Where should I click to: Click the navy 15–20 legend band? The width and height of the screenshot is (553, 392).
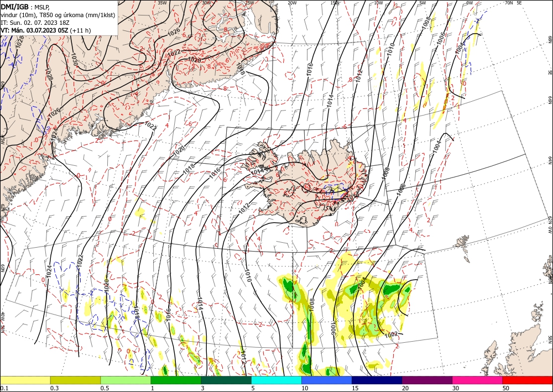(377, 380)
